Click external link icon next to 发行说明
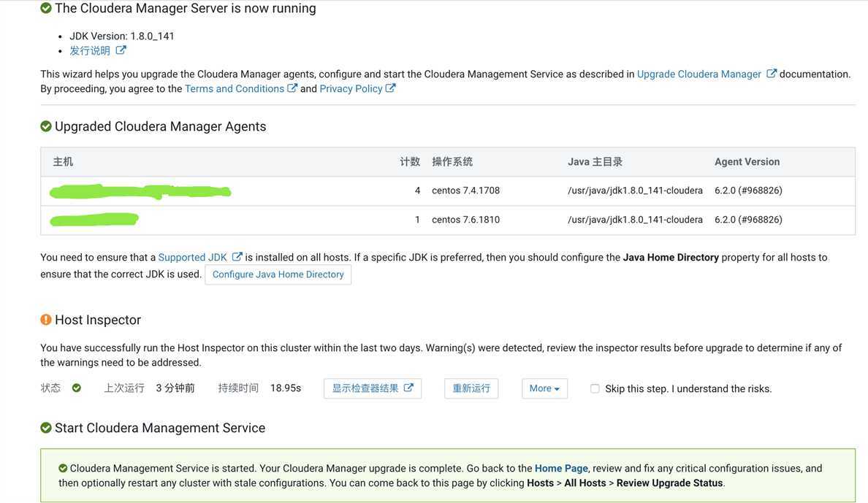 [x=121, y=50]
